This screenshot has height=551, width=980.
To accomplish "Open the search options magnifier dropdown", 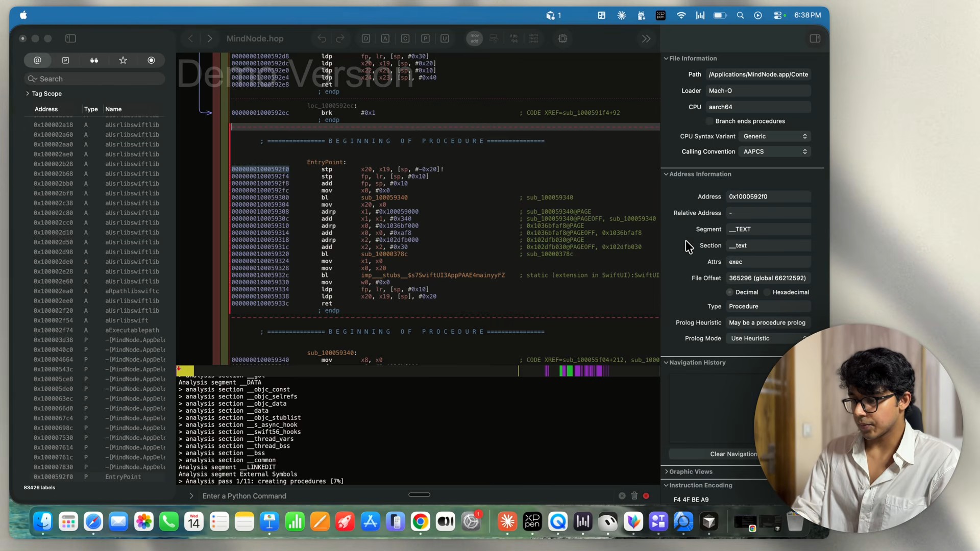I will coord(32,79).
